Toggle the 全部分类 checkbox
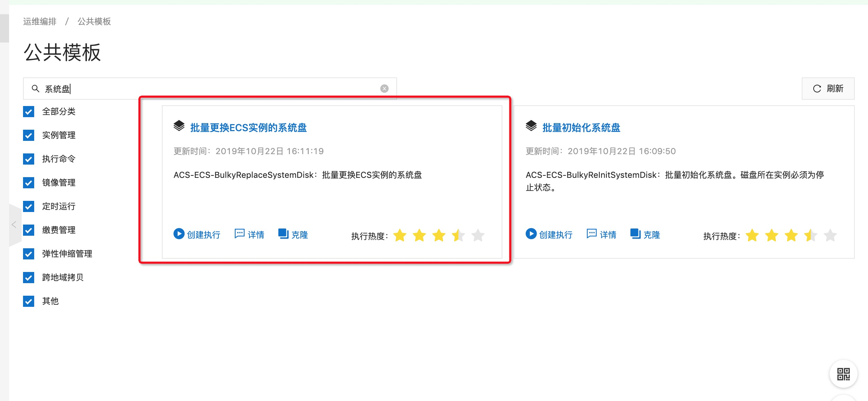 coord(29,112)
